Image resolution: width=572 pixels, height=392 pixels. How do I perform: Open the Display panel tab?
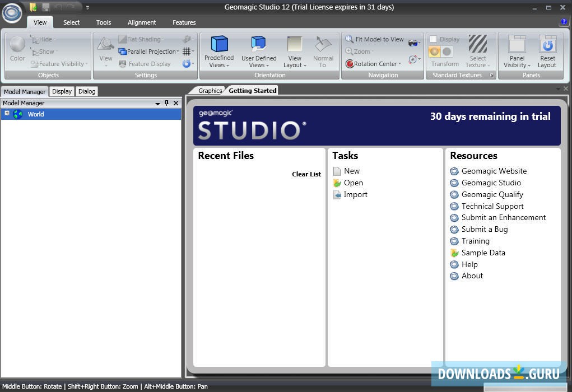pyautogui.click(x=62, y=91)
